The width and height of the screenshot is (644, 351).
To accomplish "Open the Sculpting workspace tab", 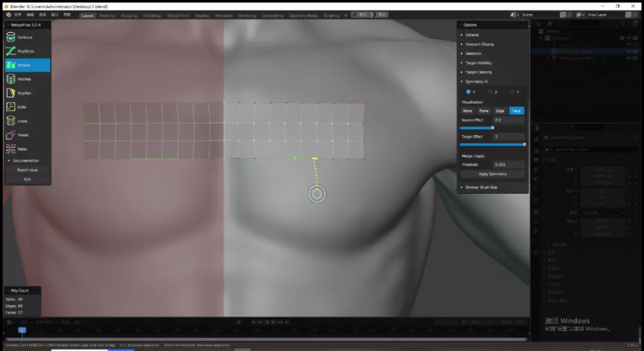I will click(129, 15).
